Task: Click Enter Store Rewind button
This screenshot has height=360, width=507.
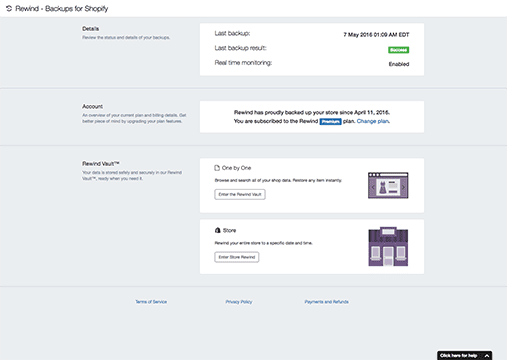Action: (237, 257)
